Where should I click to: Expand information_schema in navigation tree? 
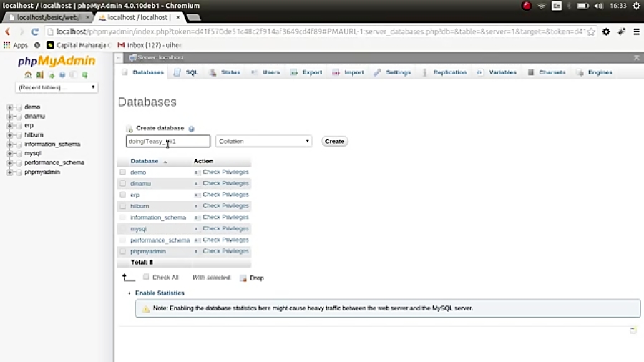(x=9, y=145)
